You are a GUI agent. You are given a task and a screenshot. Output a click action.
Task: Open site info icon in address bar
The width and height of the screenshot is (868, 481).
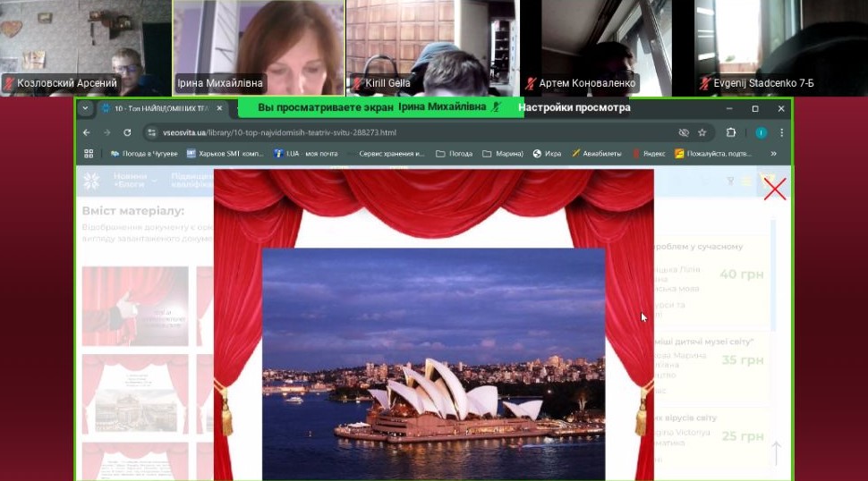[x=152, y=132]
